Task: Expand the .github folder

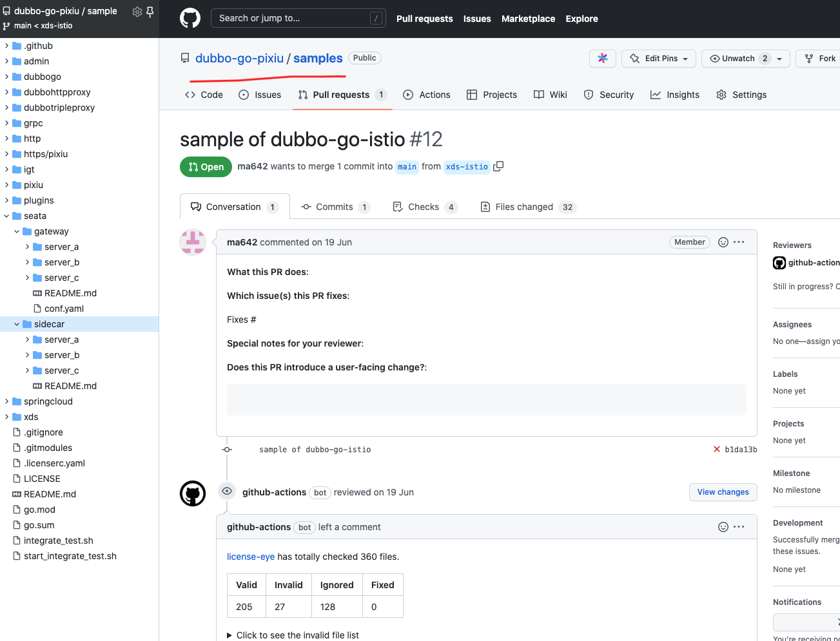Action: click(6, 46)
